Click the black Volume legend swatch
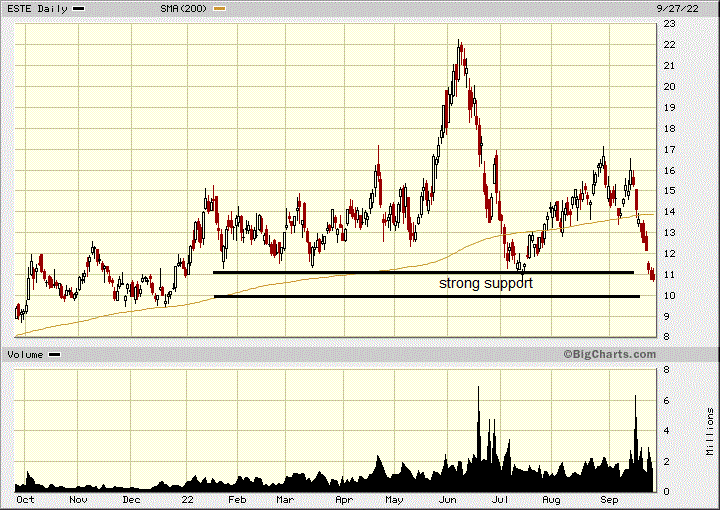 tap(55, 354)
